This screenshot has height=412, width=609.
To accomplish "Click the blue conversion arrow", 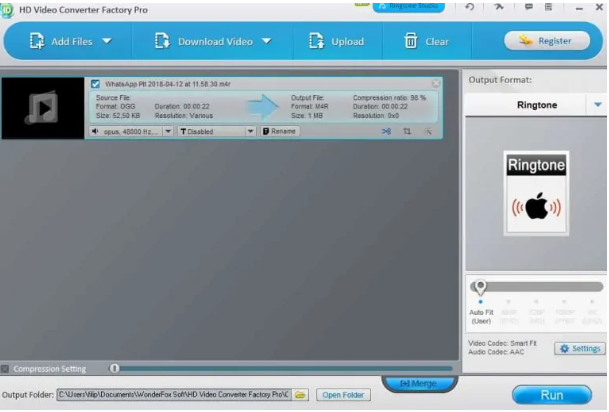I will pos(263,106).
